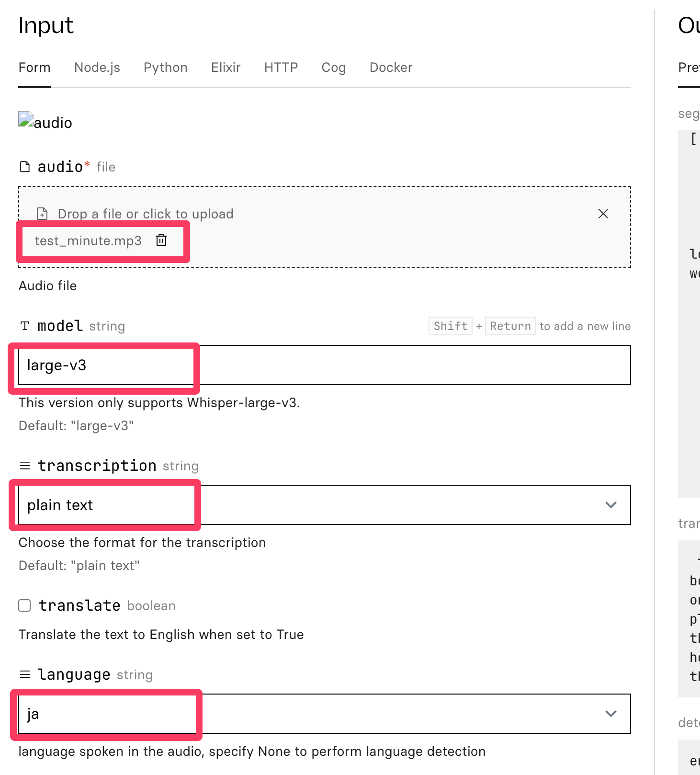The image size is (700, 775).
Task: Click the file icon beside audio label
Action: tap(24, 167)
